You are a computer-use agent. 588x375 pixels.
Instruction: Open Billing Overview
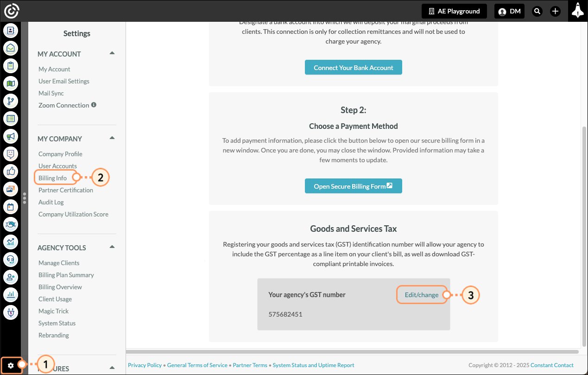60,287
